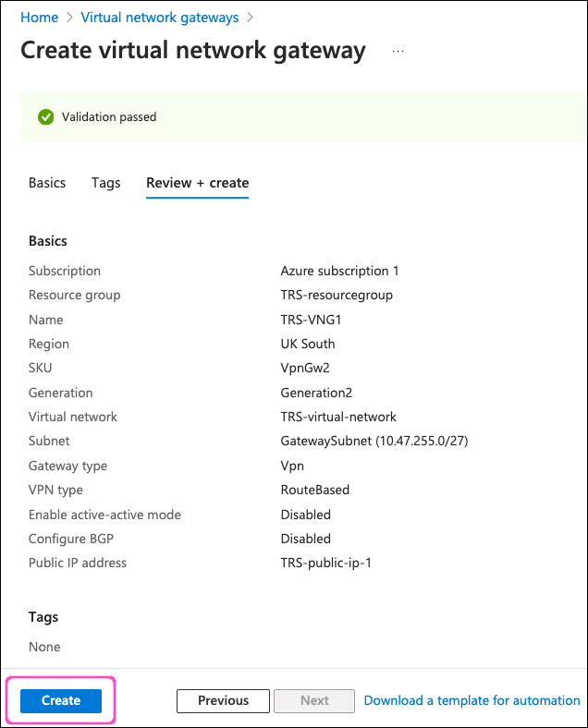
Task: Click the GatewaySubnet subnet value
Action: (x=374, y=441)
